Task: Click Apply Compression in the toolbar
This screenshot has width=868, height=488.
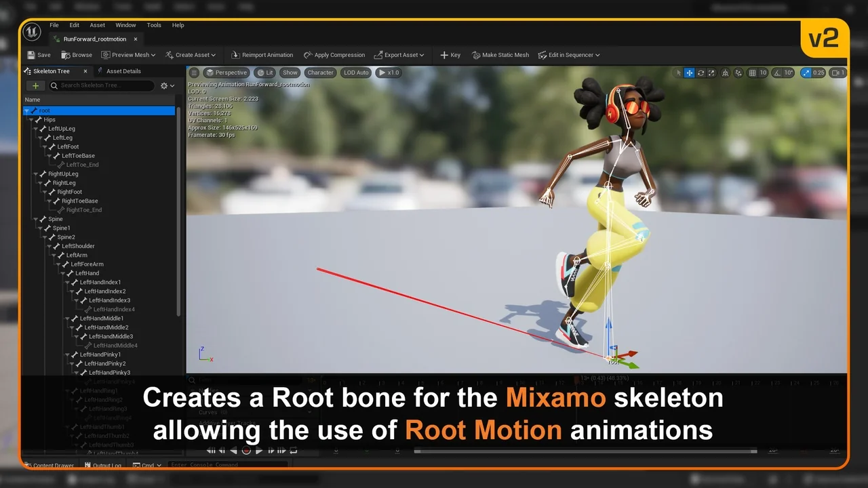Action: coord(334,55)
